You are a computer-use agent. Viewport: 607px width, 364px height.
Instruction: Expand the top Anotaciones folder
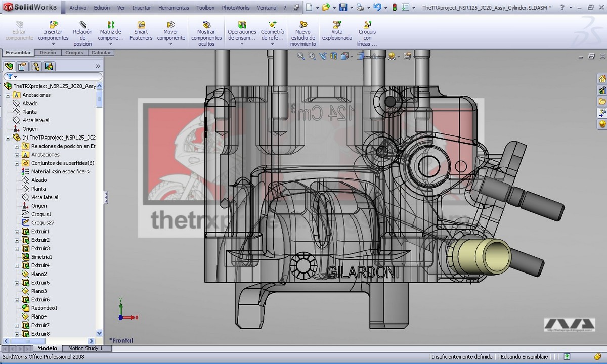[8, 95]
